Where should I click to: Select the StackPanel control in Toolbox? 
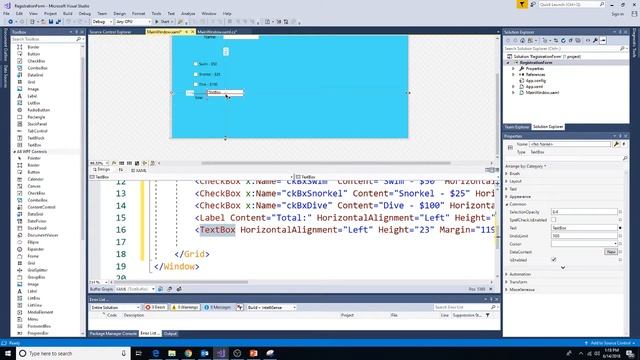37,124
